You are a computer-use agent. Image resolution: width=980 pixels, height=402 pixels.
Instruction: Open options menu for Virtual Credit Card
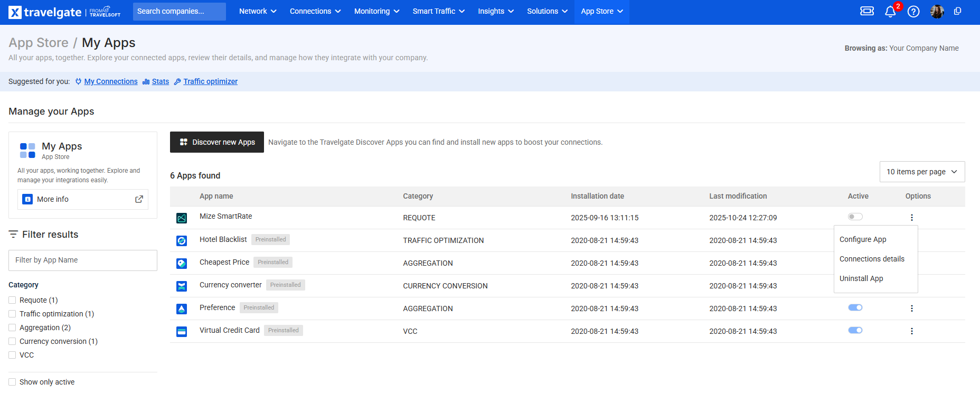(911, 331)
